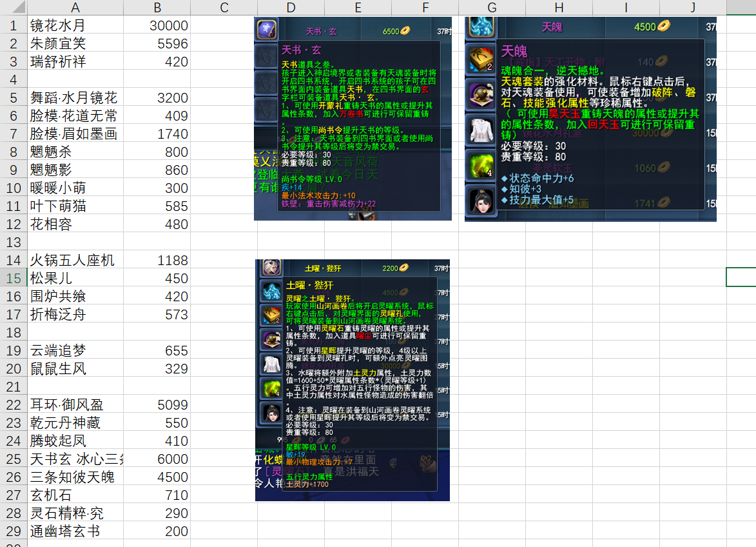Click the cell with value 585
This screenshot has height=547, width=756.
[x=157, y=206]
